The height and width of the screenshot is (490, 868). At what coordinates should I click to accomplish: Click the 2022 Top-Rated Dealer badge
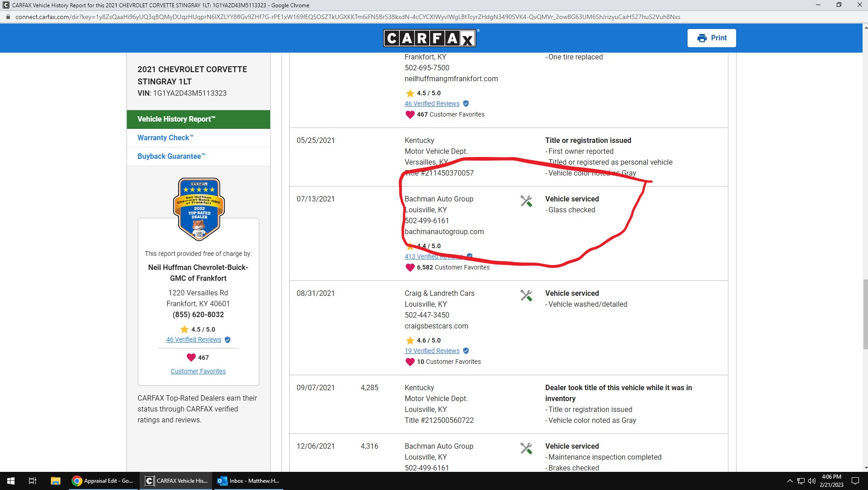(x=199, y=209)
